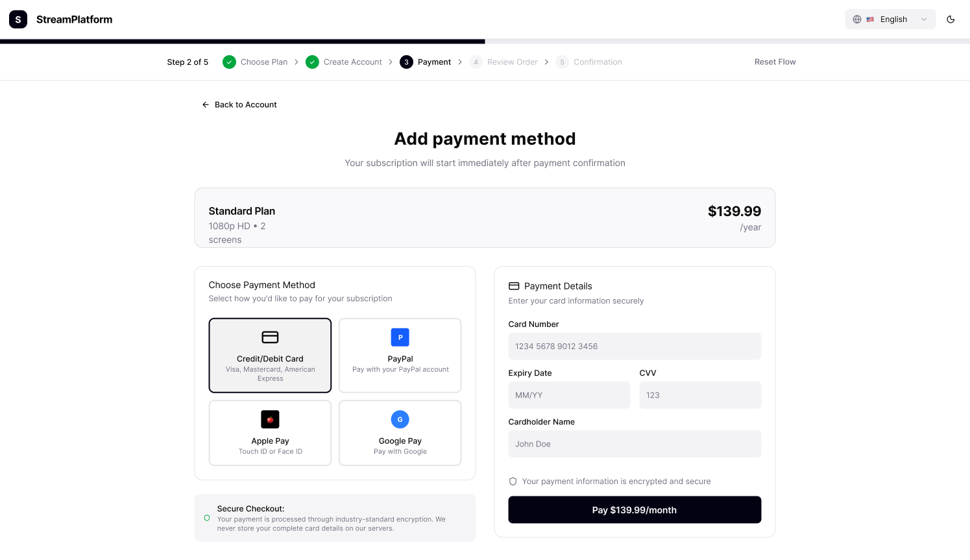Go to the Choose Plan step

pos(263,62)
